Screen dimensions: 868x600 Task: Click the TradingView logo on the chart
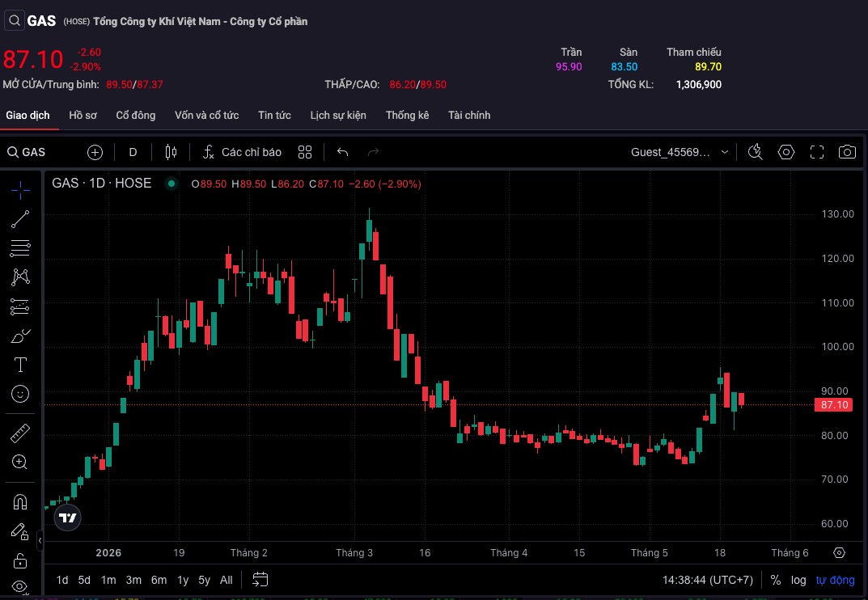click(x=67, y=518)
